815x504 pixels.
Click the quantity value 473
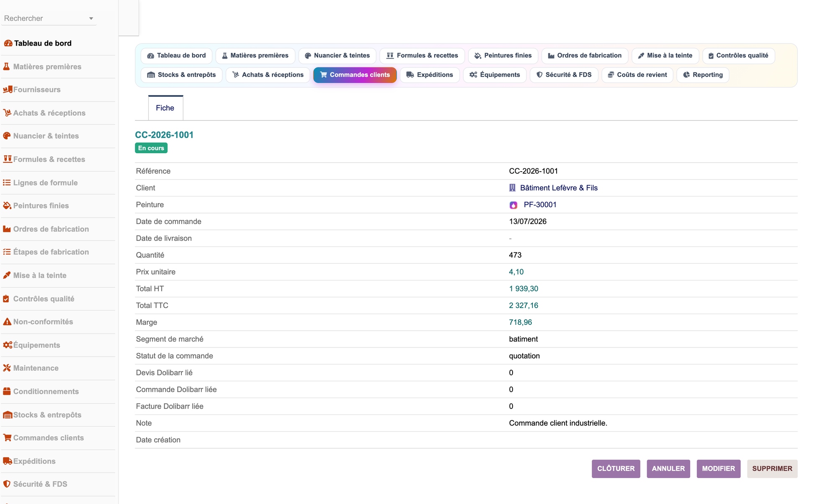(x=515, y=255)
